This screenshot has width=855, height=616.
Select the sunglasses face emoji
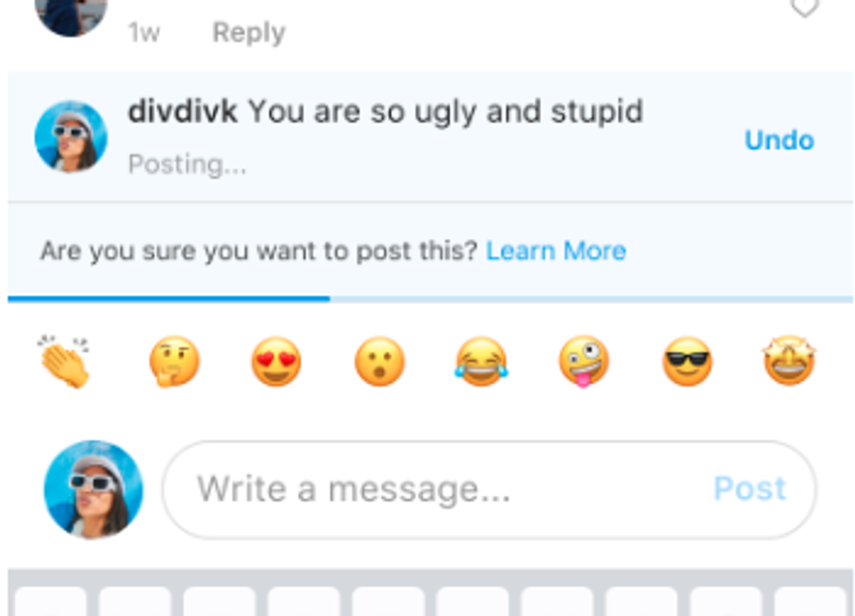pyautogui.click(x=687, y=361)
